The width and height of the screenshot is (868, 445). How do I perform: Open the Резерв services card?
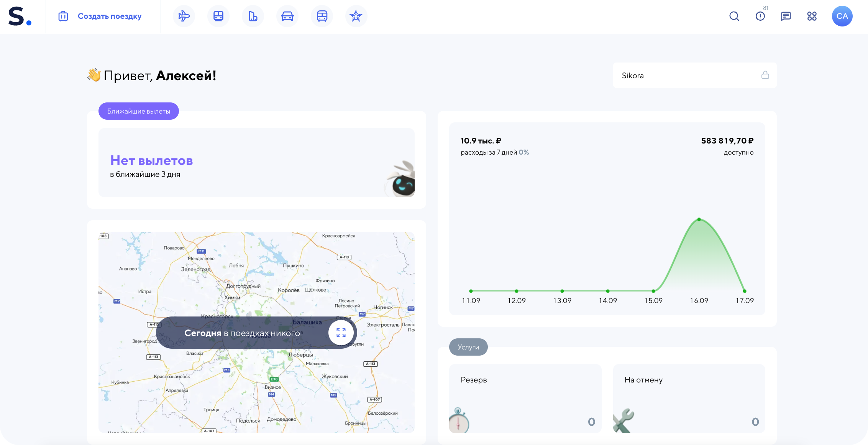[x=525, y=398]
